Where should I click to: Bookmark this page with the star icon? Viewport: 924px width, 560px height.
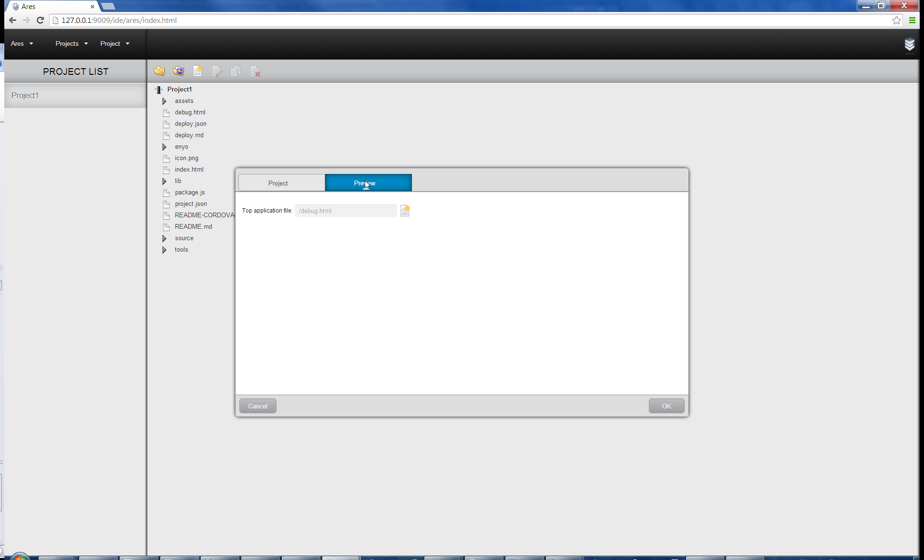coord(897,20)
